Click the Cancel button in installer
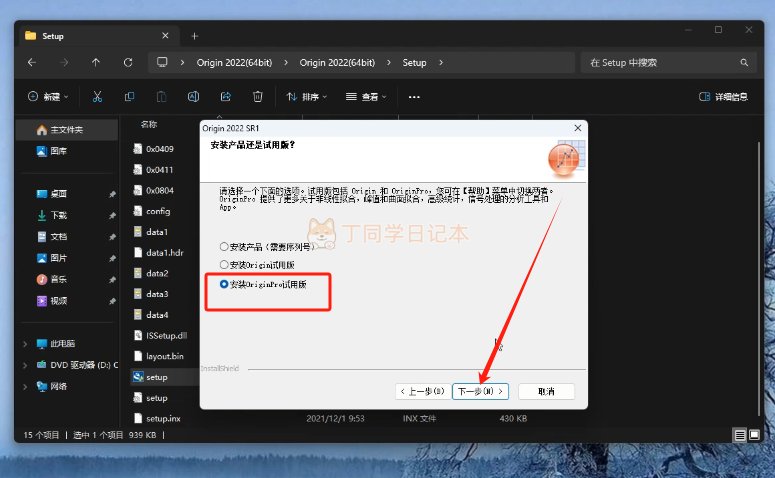 coord(546,391)
